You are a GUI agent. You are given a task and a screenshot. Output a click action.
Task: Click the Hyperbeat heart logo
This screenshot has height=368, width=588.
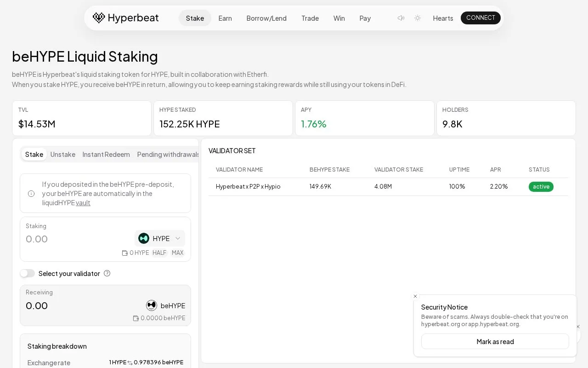99,18
